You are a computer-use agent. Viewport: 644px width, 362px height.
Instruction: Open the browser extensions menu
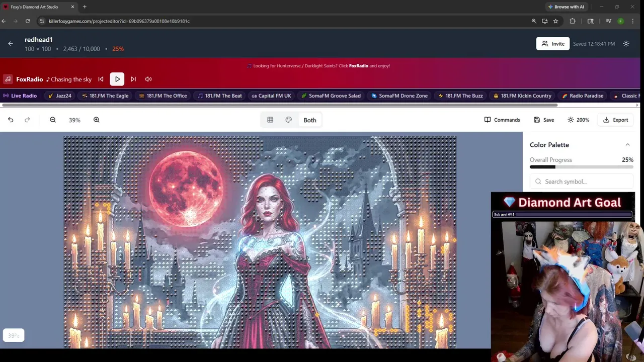coord(573,21)
